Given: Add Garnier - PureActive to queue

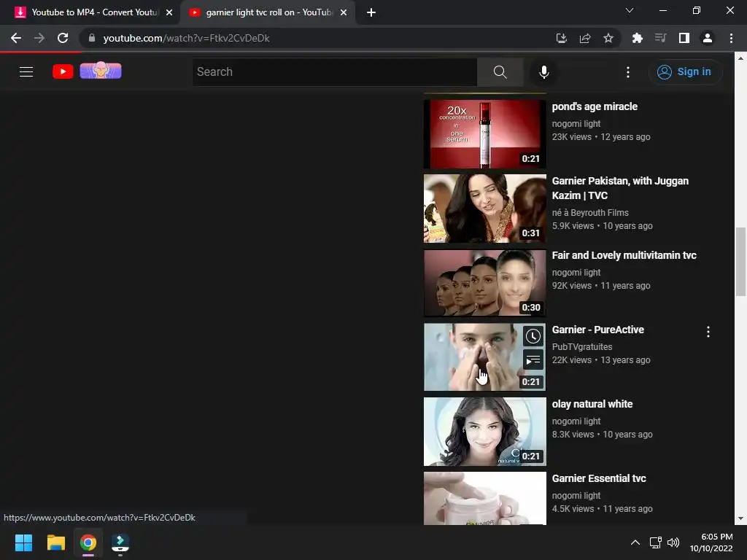Looking at the screenshot, I should (533, 360).
